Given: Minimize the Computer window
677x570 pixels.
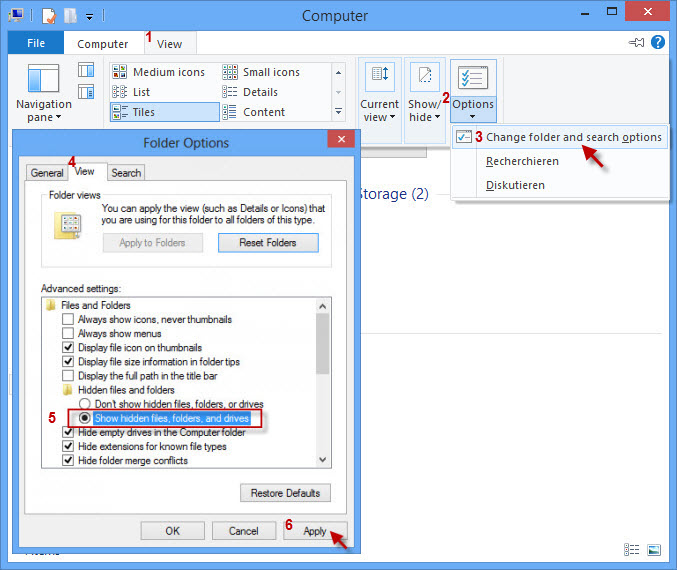Looking at the screenshot, I should (x=585, y=13).
